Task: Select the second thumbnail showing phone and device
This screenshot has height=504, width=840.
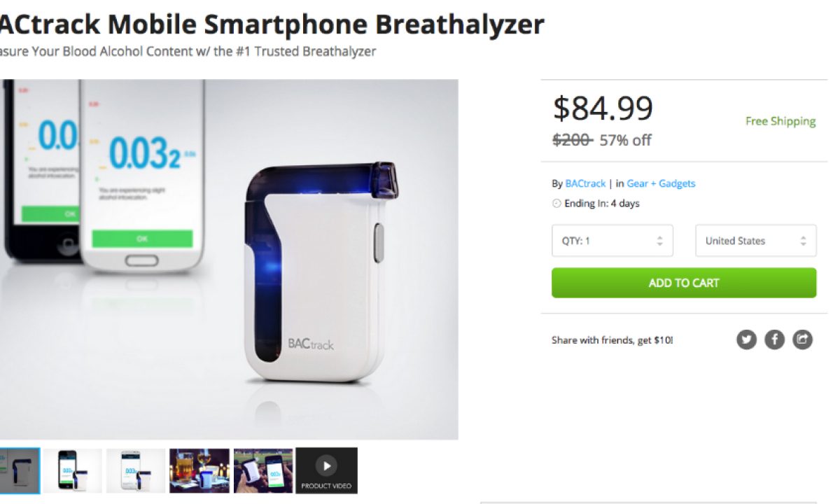Action: click(x=73, y=470)
